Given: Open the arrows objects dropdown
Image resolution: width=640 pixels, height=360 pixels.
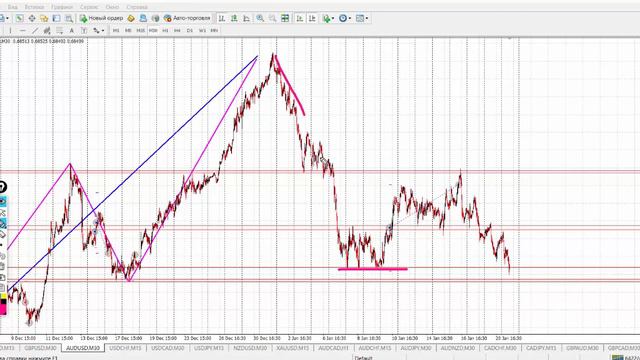Looking at the screenshot, I should point(98,30).
